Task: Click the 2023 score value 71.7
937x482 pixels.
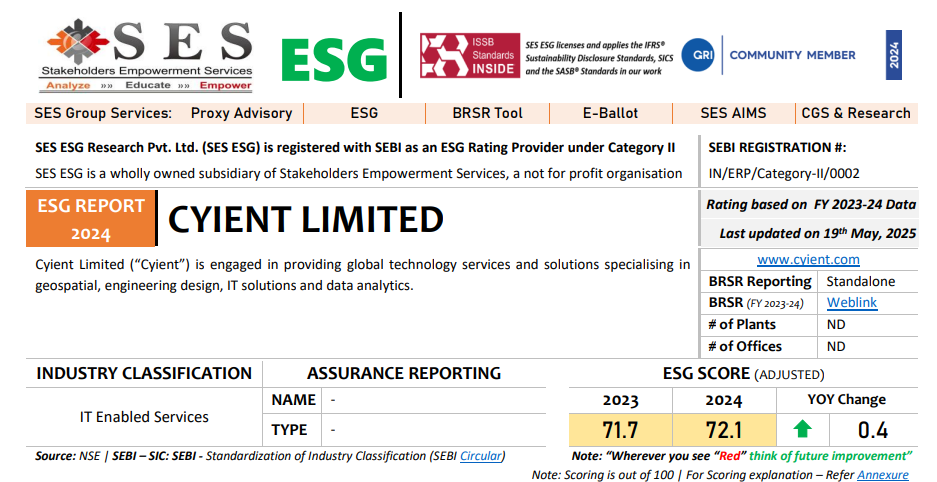Action: [x=620, y=429]
